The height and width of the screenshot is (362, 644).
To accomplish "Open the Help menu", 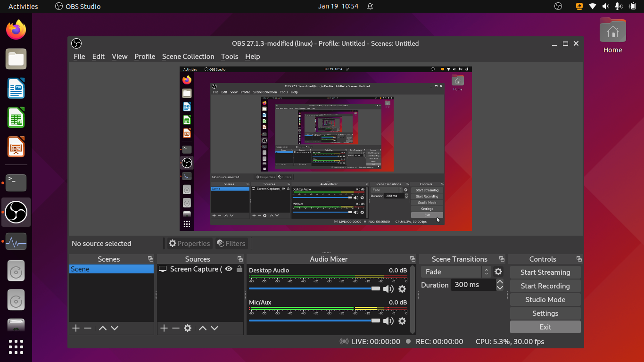I will (253, 57).
